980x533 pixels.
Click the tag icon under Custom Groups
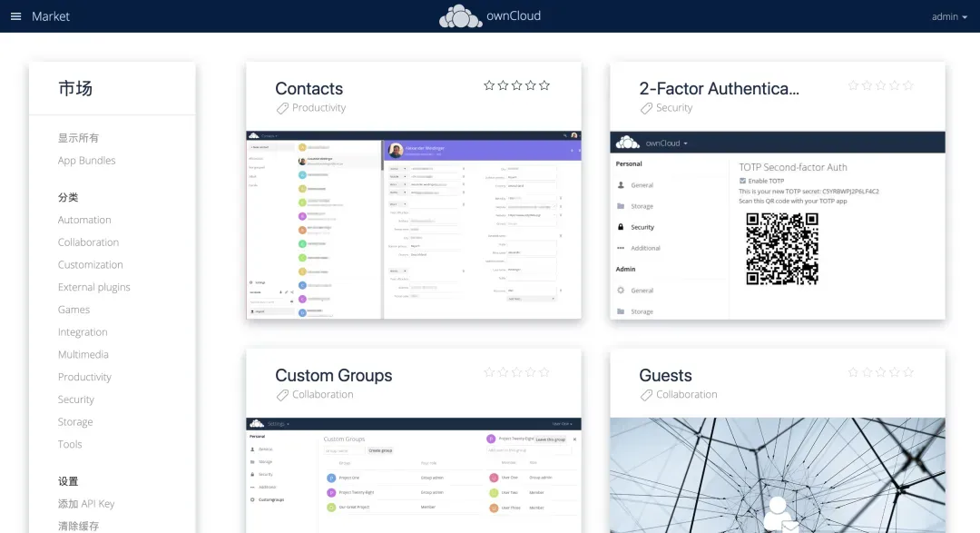pos(282,395)
